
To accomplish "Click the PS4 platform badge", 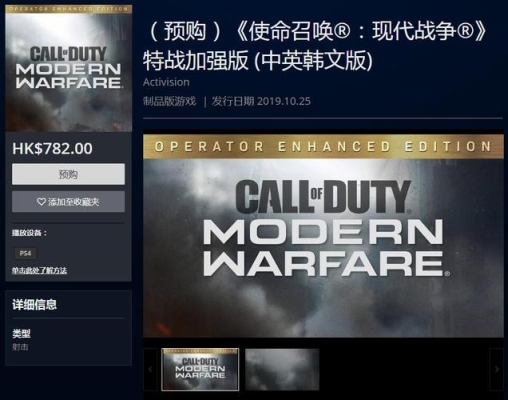I will point(25,253).
